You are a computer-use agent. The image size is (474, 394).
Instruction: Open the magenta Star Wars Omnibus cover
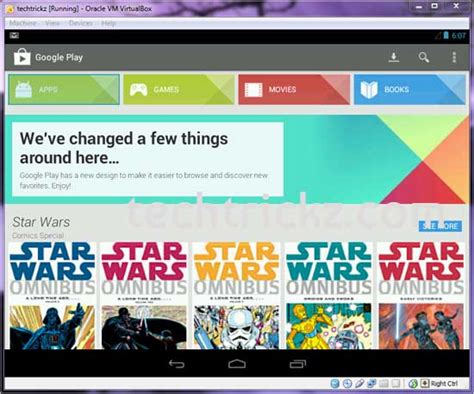pyautogui.click(x=144, y=296)
